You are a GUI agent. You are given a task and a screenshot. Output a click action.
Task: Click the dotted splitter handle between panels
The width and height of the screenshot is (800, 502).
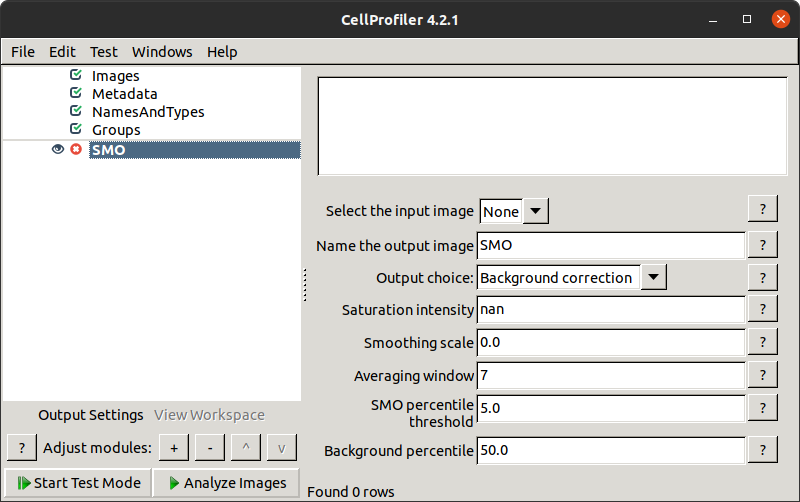coord(305,285)
